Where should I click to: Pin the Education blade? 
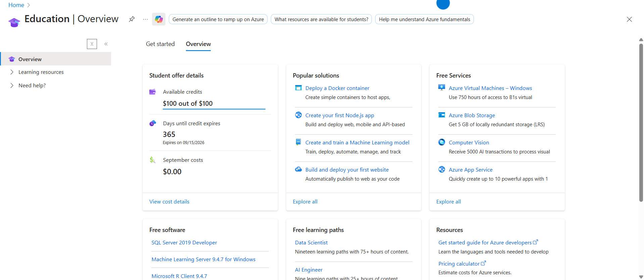[x=132, y=19]
